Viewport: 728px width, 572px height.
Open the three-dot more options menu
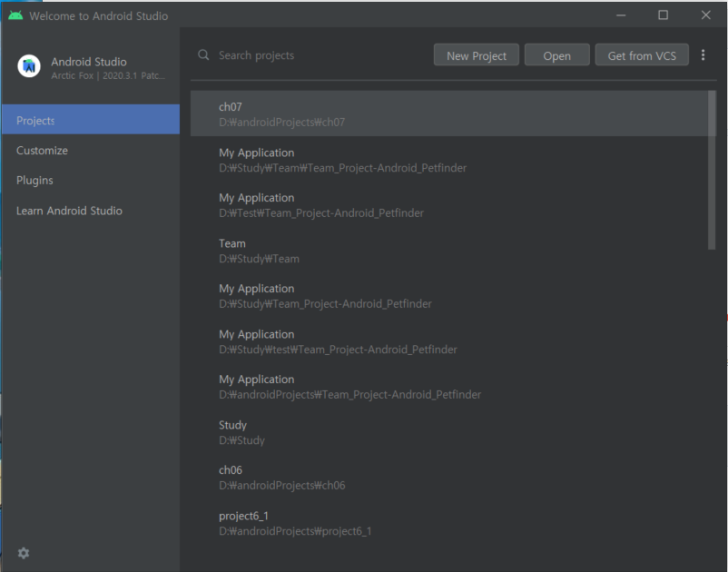pyautogui.click(x=703, y=54)
